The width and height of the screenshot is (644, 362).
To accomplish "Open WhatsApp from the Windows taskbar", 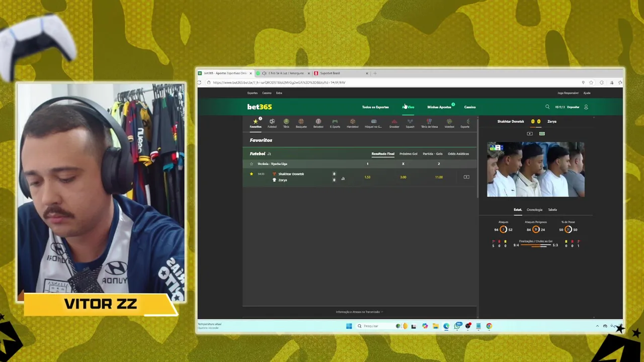I will pyautogui.click(x=457, y=326).
